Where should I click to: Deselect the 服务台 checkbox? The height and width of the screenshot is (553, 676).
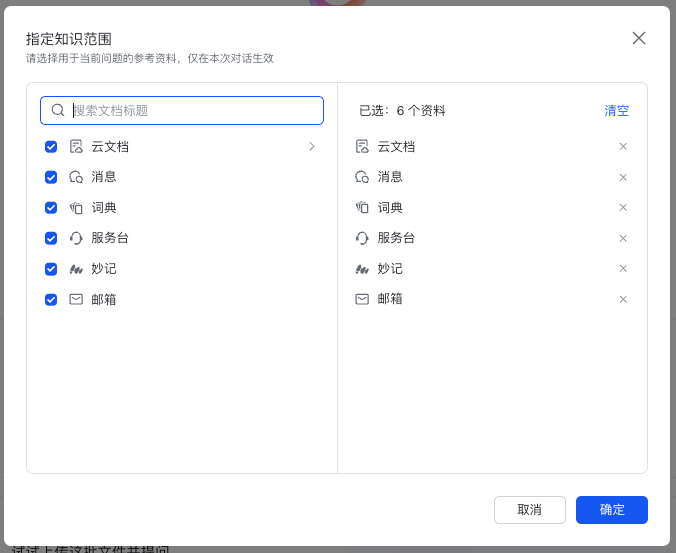(51, 238)
